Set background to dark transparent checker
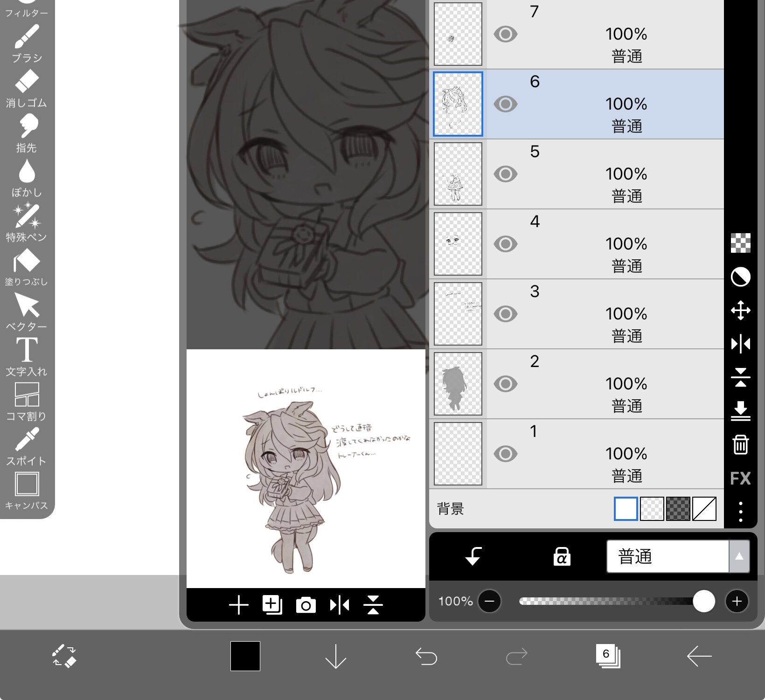 tap(678, 508)
